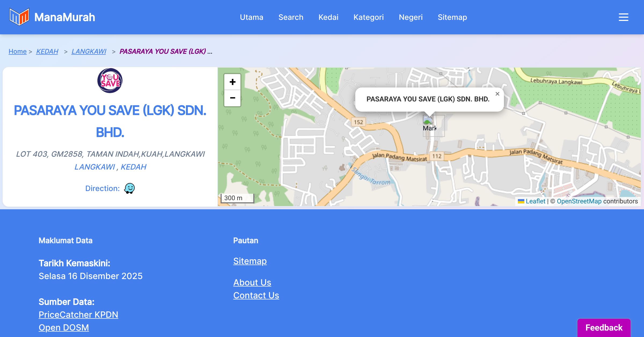The height and width of the screenshot is (337, 644).
Task: Click the Contact Us footer link
Action: click(256, 295)
